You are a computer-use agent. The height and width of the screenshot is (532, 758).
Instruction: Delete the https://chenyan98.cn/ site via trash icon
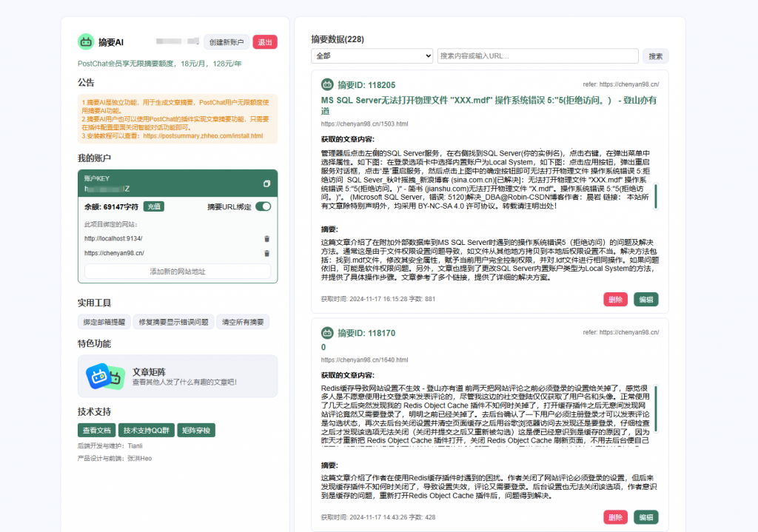tap(266, 252)
